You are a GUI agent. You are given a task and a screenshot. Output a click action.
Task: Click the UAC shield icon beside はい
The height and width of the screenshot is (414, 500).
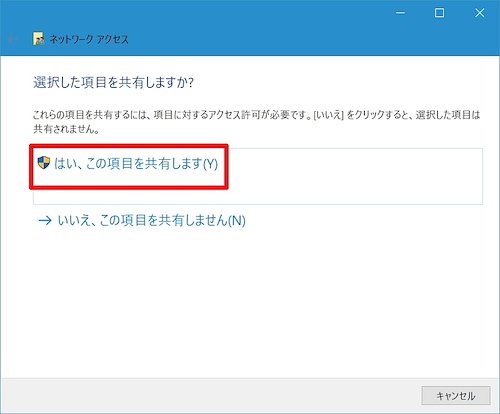pyautogui.click(x=44, y=163)
